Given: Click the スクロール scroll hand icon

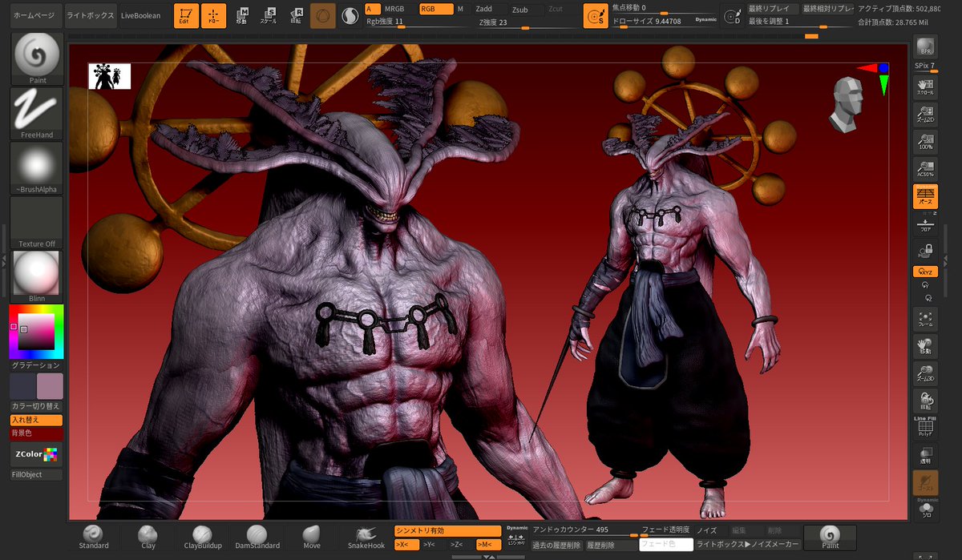Looking at the screenshot, I should (926, 87).
